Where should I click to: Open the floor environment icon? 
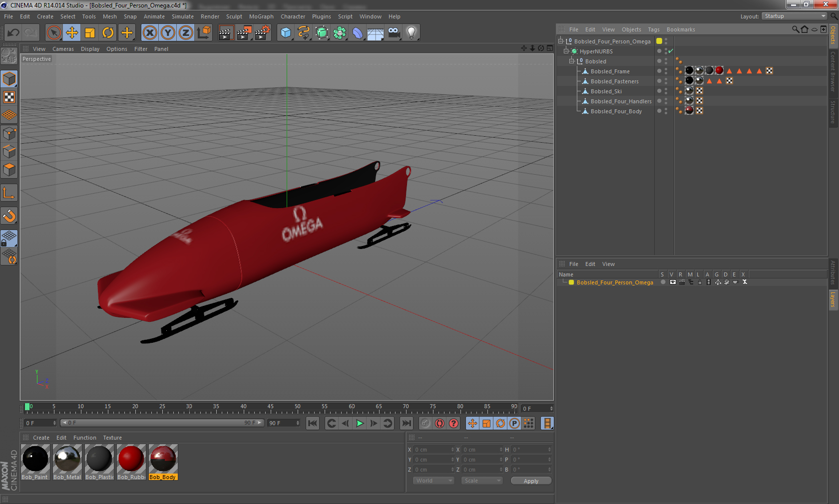click(376, 33)
